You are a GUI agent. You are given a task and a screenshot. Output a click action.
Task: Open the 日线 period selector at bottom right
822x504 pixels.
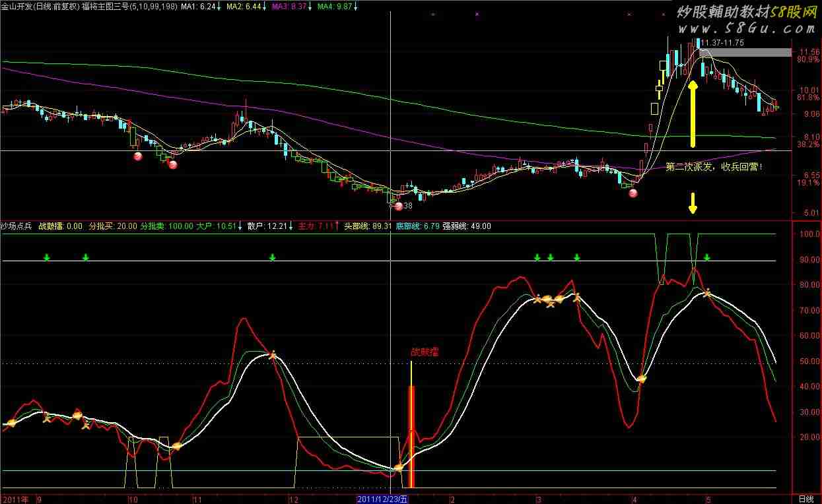pos(806,499)
